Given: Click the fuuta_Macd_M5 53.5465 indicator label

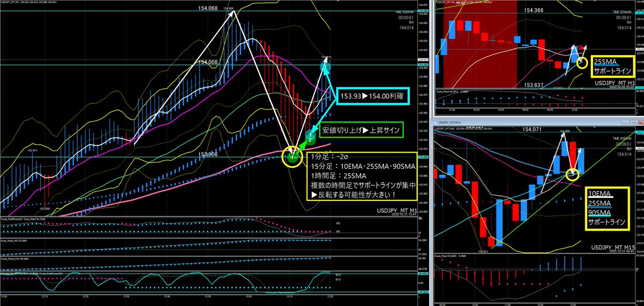Looking at the screenshot, I should 14,241.
